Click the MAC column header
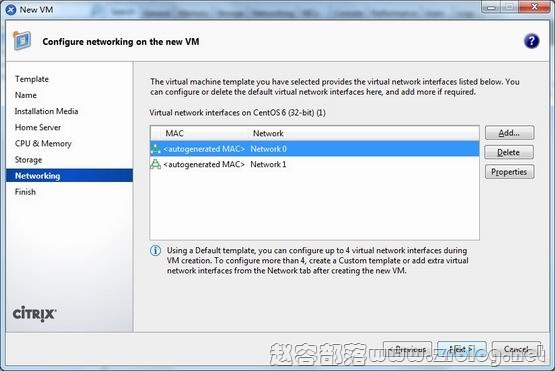The height and width of the screenshot is (371, 555). pos(174,133)
